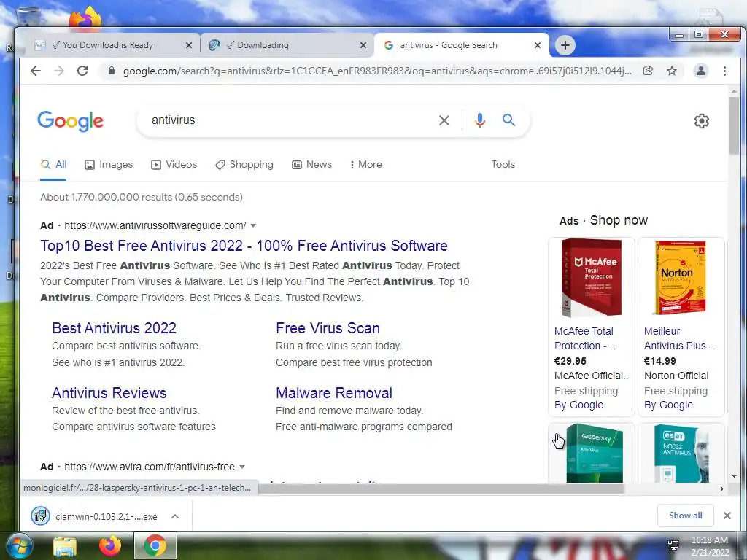This screenshot has width=747, height=560.
Task: Switch to Videos results
Action: 174,165
